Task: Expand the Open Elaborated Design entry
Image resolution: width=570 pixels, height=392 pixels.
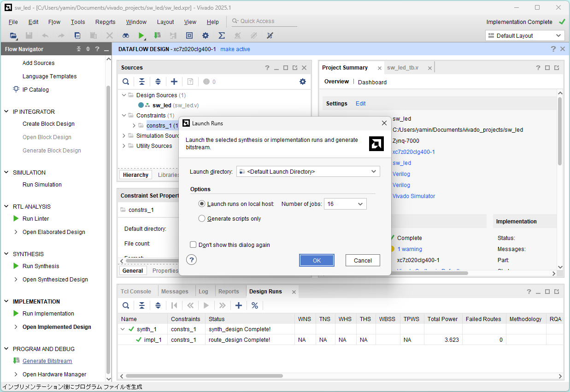Action: [x=17, y=232]
